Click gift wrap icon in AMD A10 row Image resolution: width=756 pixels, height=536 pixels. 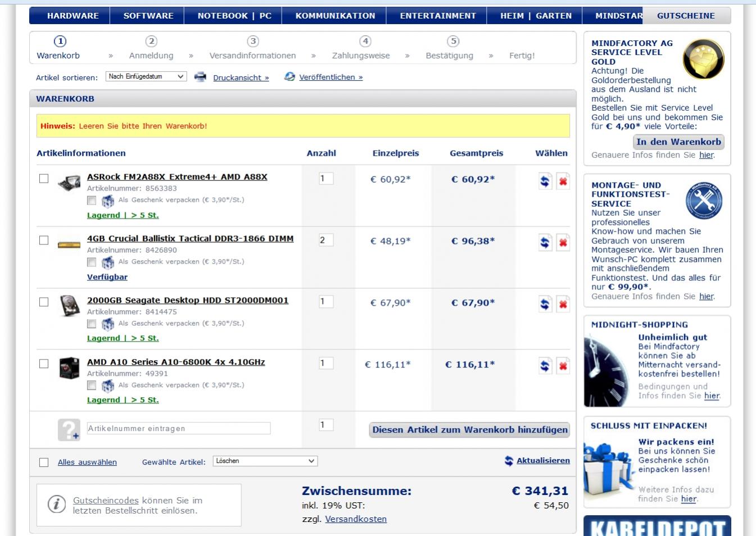click(x=108, y=386)
